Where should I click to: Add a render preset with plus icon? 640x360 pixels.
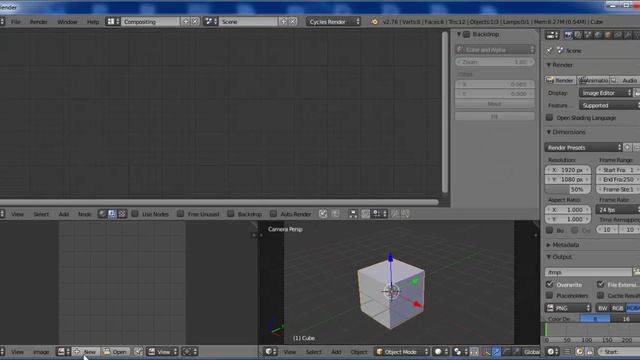click(628, 147)
